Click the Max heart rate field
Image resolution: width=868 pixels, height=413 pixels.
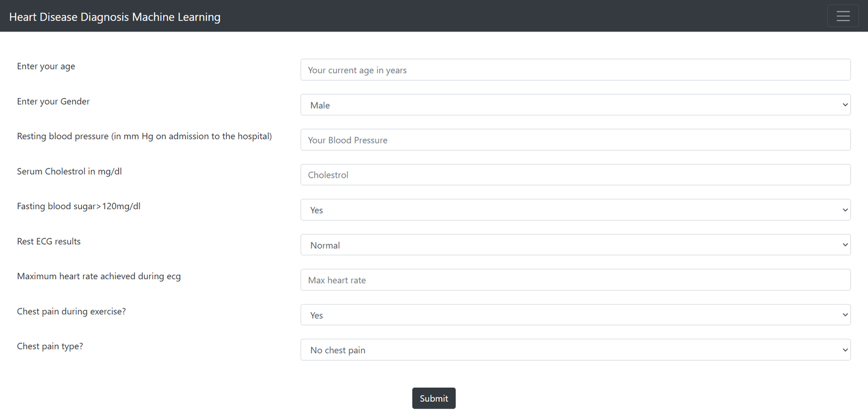[x=575, y=280]
